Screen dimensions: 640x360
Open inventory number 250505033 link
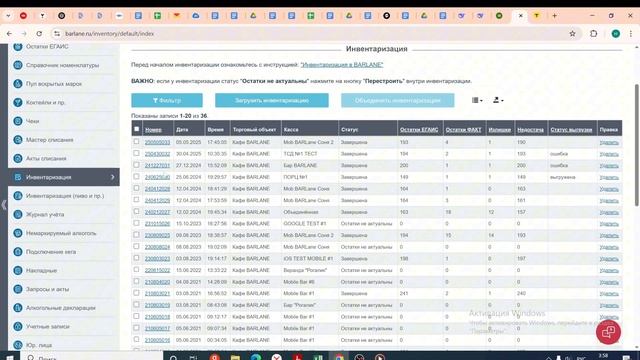coord(157,142)
